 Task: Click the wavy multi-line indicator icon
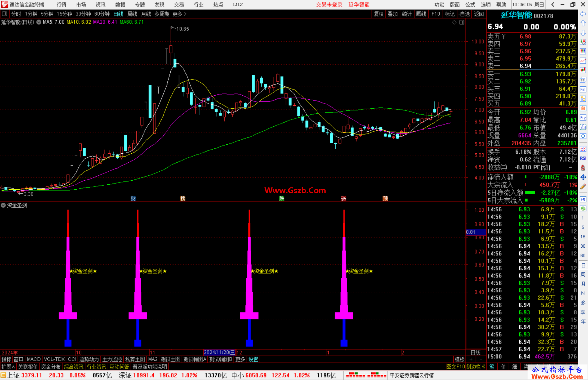point(583,149)
